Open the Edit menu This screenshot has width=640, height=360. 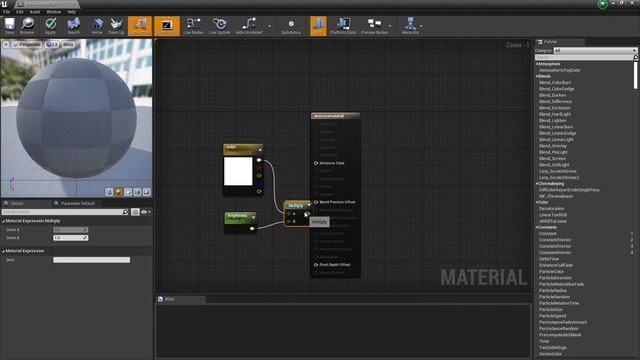(20, 12)
